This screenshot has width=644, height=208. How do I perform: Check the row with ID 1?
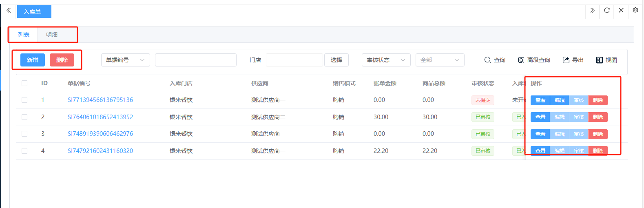(x=24, y=100)
